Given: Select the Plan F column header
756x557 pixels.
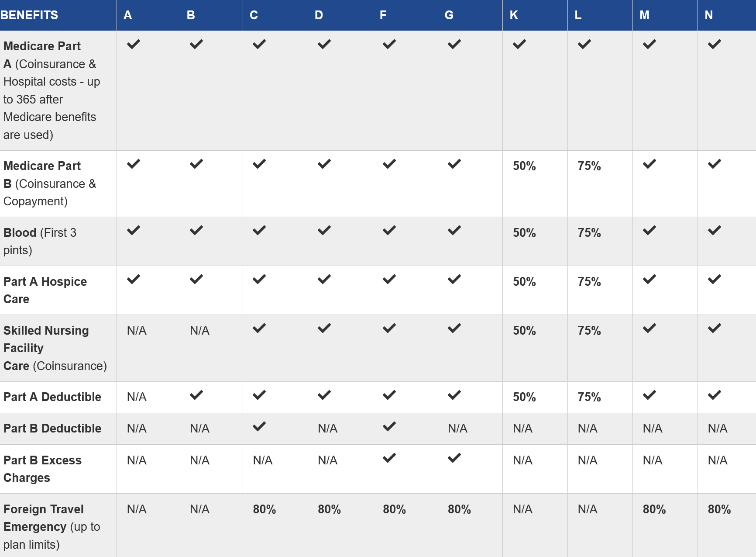Looking at the screenshot, I should 383,15.
